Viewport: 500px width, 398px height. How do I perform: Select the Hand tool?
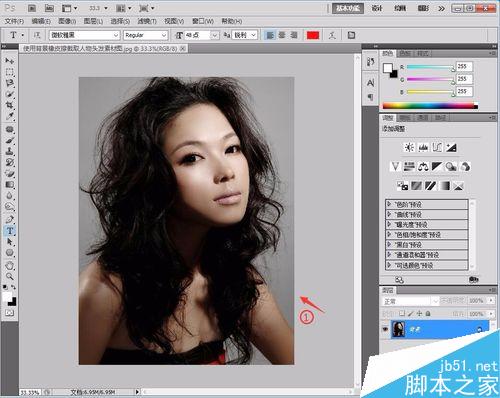10,265
